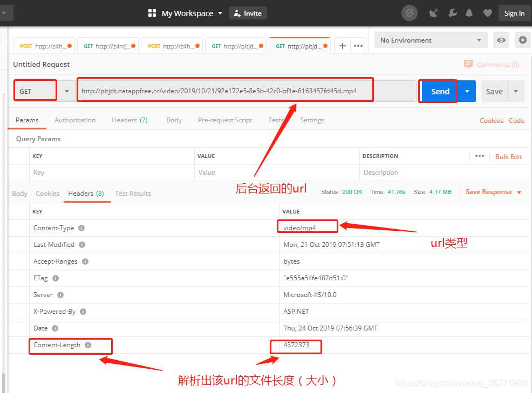Click the heart favorites icon
Viewport: 532px width, 393px height.
[487, 13]
